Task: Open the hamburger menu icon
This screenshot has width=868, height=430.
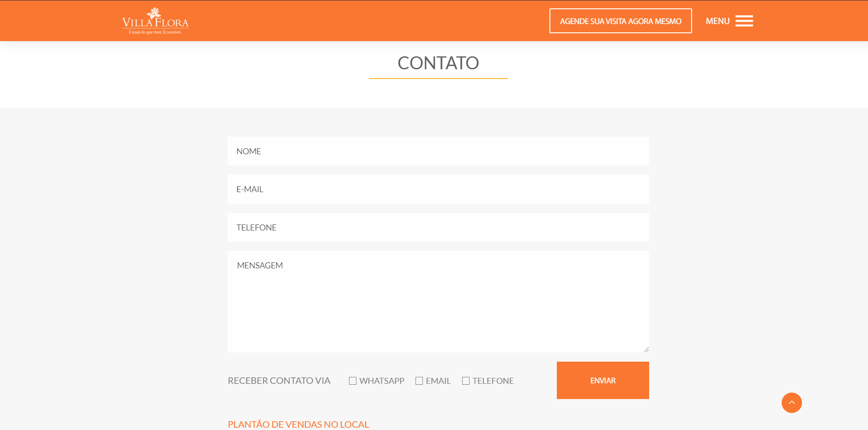Action: pos(744,21)
